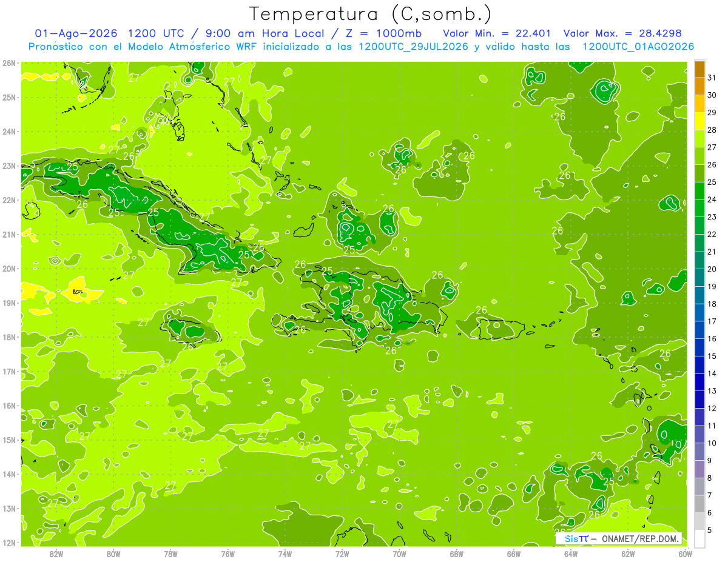The width and height of the screenshot is (728, 562).
Task: Click the colorbar legend's "12" value label
Action: pos(712,408)
